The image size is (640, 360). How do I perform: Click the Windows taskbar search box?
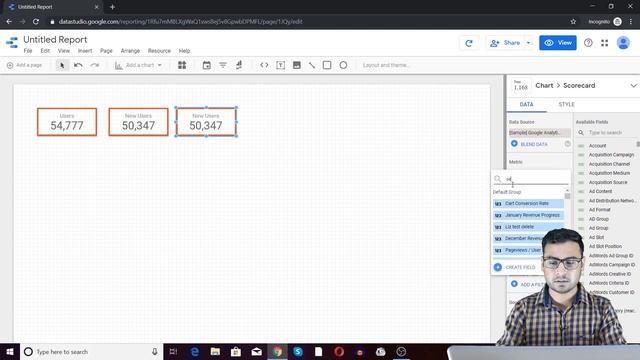pos(90,351)
